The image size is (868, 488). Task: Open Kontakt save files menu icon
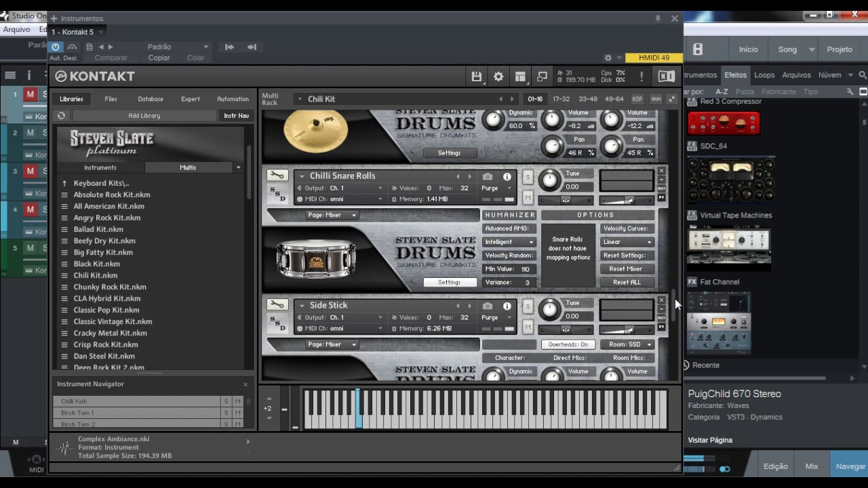pos(477,77)
